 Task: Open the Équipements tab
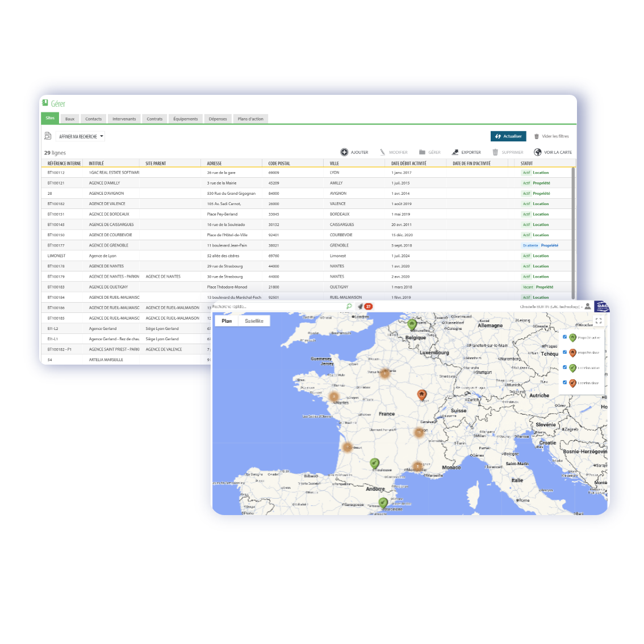186,119
